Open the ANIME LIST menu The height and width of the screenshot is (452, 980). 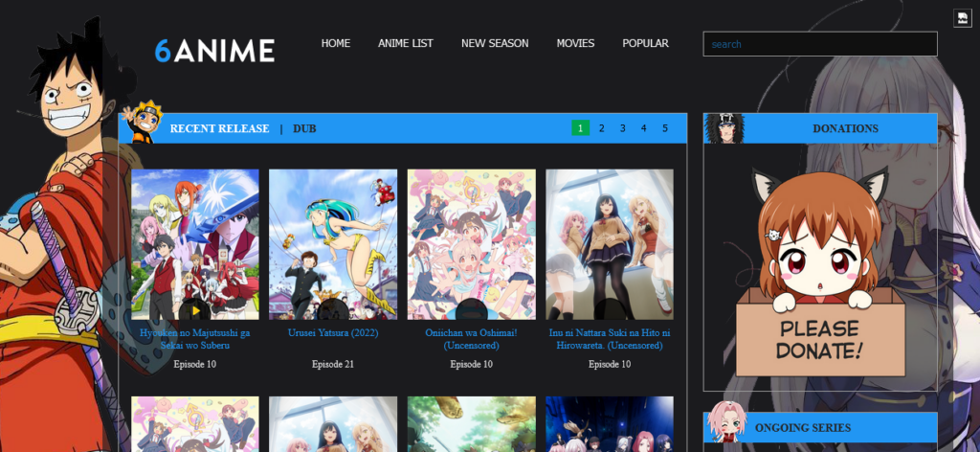point(405,43)
